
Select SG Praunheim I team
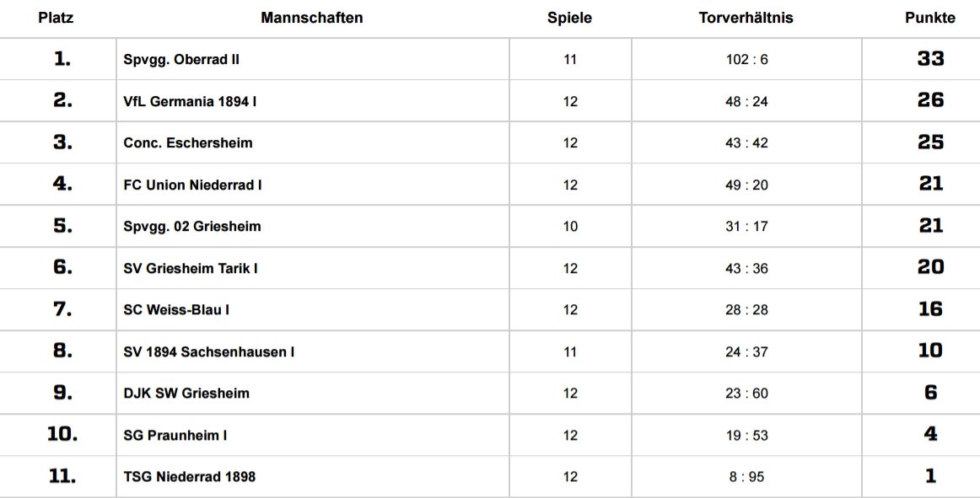(175, 435)
